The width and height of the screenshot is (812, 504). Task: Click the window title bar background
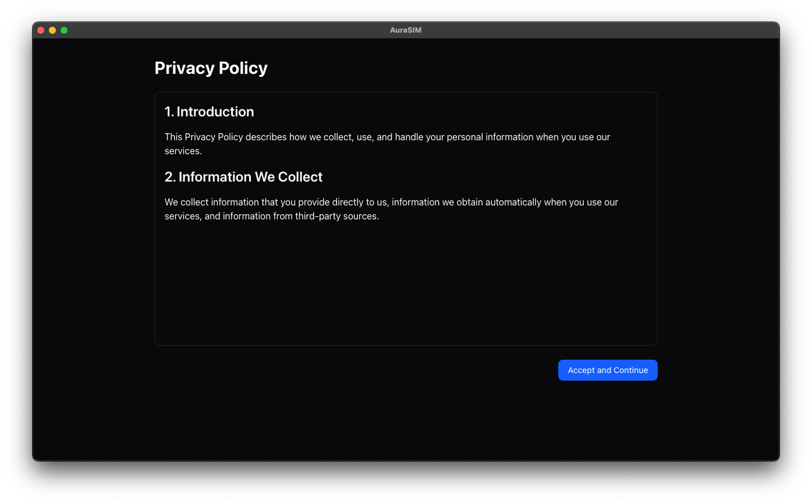[x=233, y=30]
